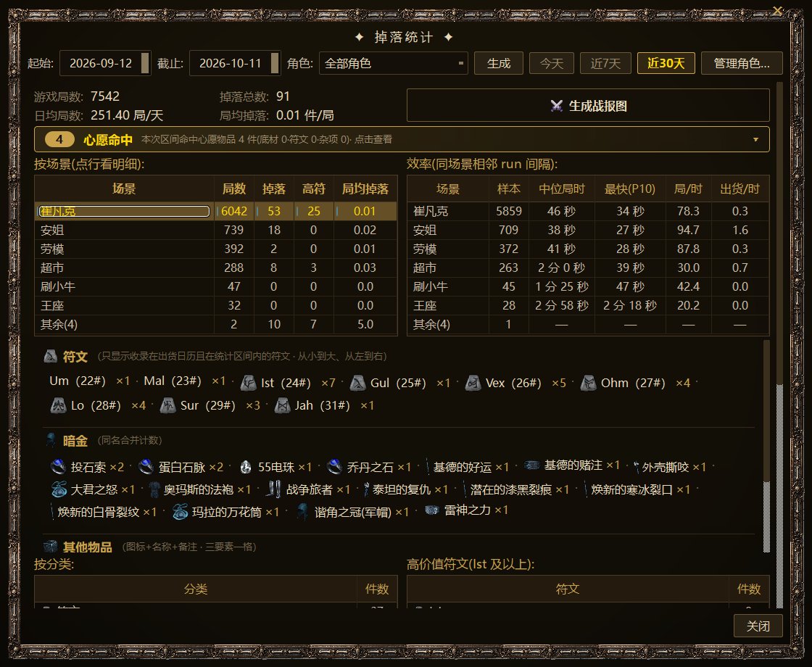Click 78.3 局/时 cell for 崔凡克
Viewport: 812px width, 667px height.
[x=688, y=211]
